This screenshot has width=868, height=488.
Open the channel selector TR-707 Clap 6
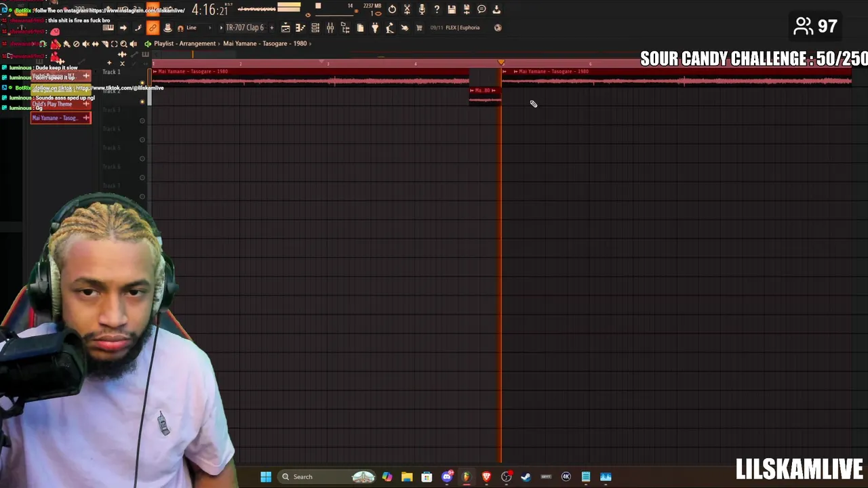click(244, 28)
